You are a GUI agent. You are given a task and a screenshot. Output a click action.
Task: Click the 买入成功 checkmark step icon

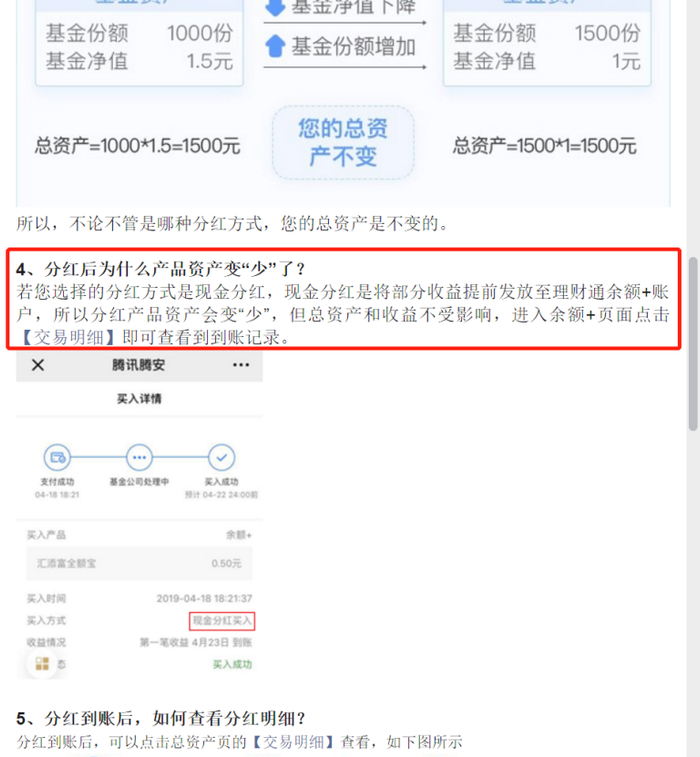[x=222, y=457]
